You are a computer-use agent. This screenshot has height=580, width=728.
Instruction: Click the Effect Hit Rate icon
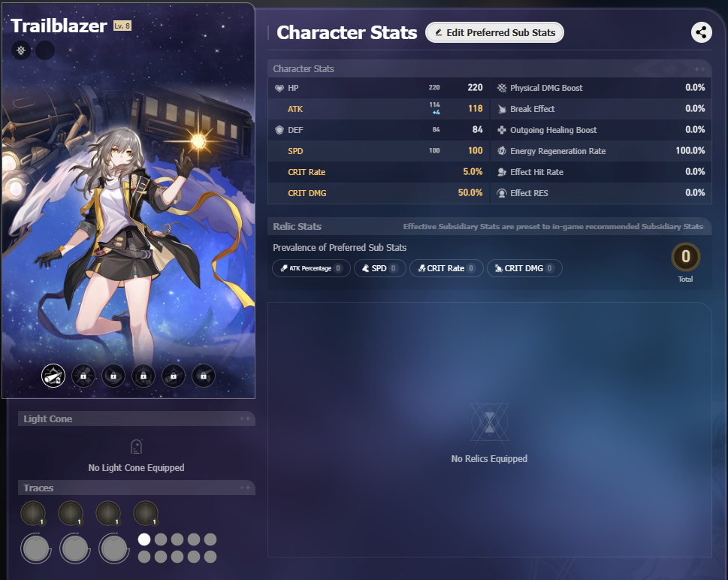pos(501,172)
